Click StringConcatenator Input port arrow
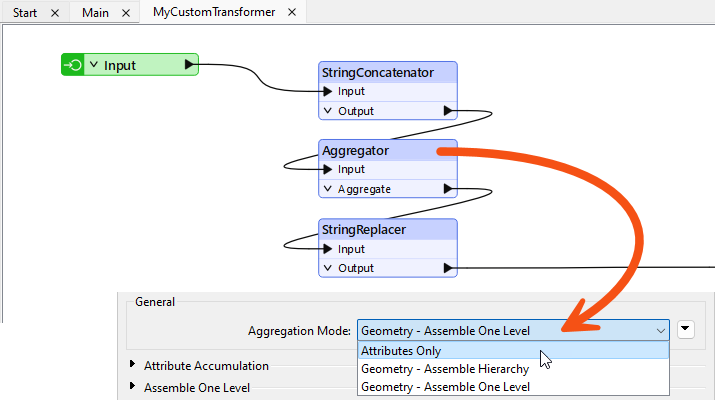Screen dimensions: 715x400 328,92
